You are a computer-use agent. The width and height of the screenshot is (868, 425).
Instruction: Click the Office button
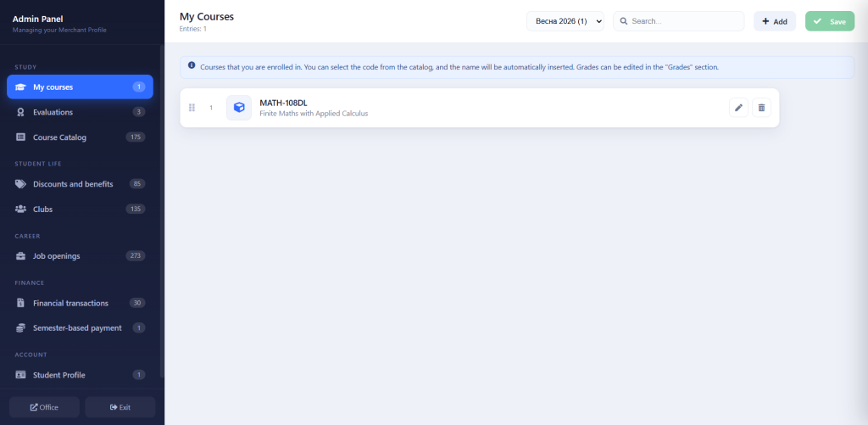pyautogui.click(x=44, y=407)
